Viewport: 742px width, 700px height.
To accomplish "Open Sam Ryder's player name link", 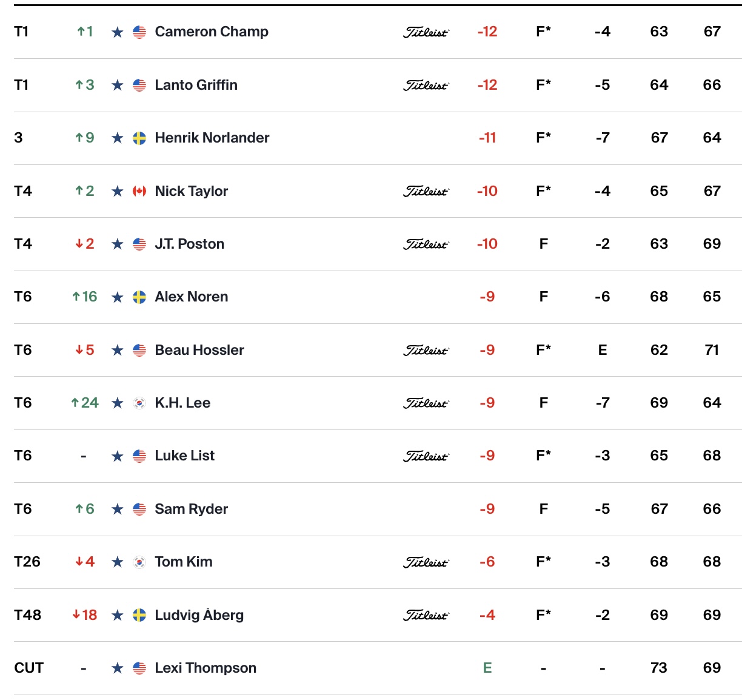I will (x=192, y=509).
